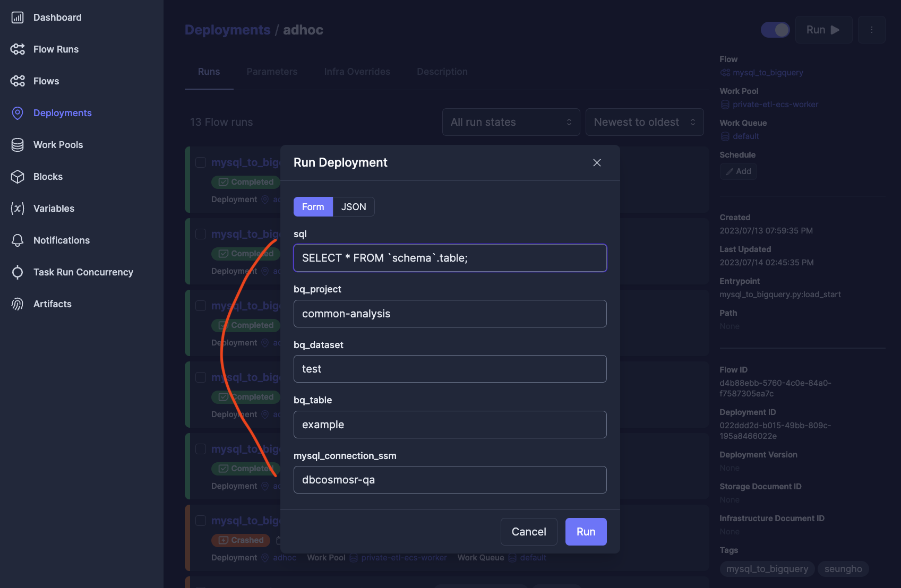The width and height of the screenshot is (901, 588).
Task: Click the Artifacts fingerprint icon
Action: tap(18, 304)
